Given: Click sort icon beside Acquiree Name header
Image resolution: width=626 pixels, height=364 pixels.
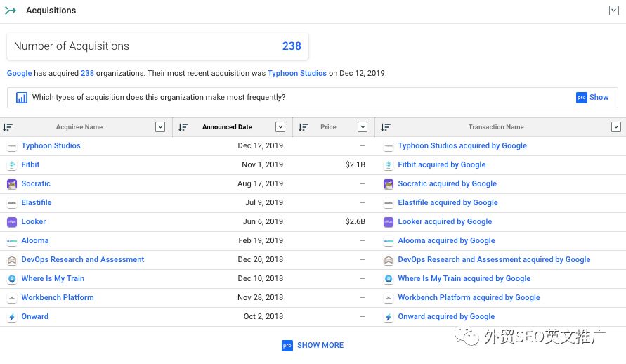Looking at the screenshot, I should click(8, 127).
